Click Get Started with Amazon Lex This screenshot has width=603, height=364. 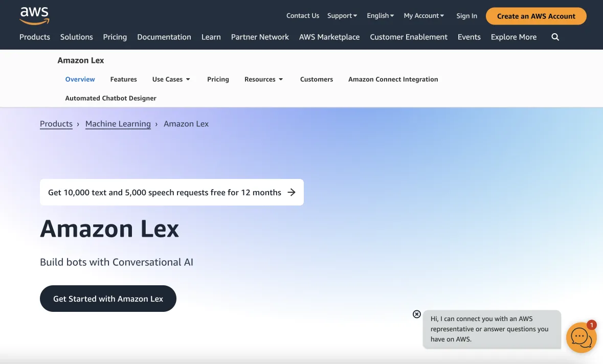coord(108,299)
